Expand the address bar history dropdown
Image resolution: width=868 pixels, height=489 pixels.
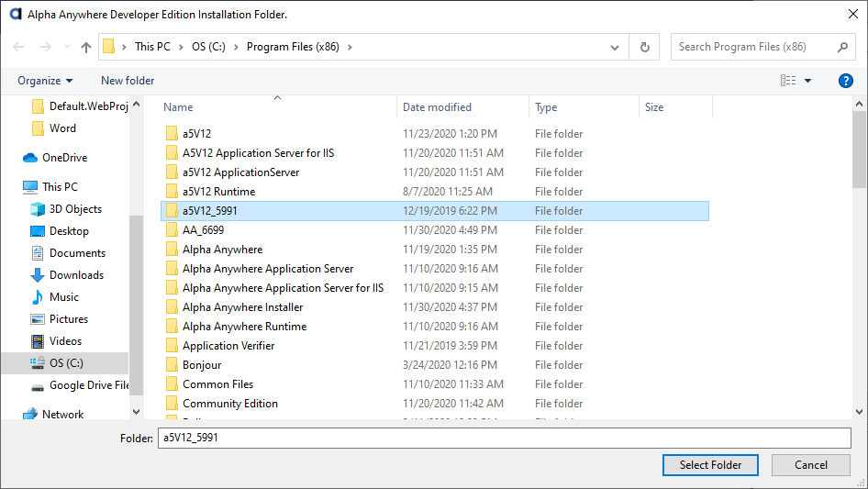pyautogui.click(x=615, y=47)
